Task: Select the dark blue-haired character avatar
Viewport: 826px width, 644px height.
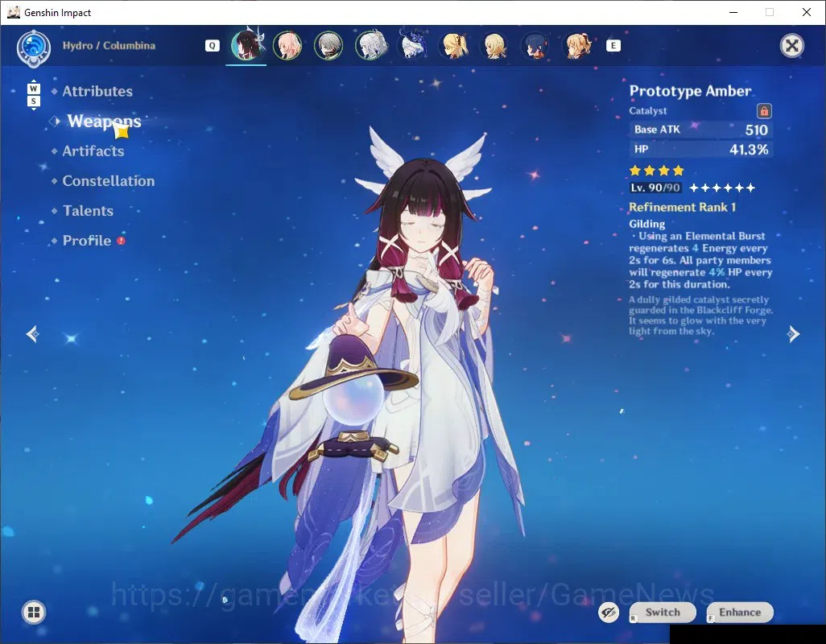Action: point(535,45)
